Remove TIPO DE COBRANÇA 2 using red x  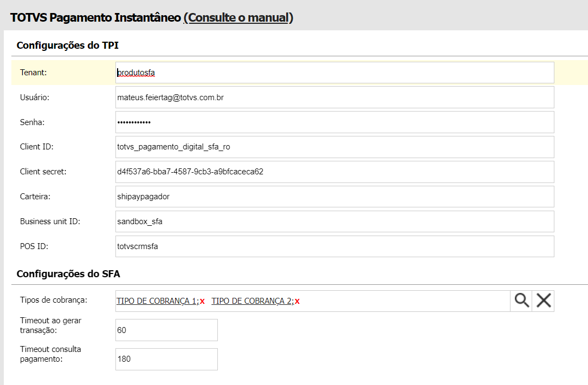click(297, 302)
